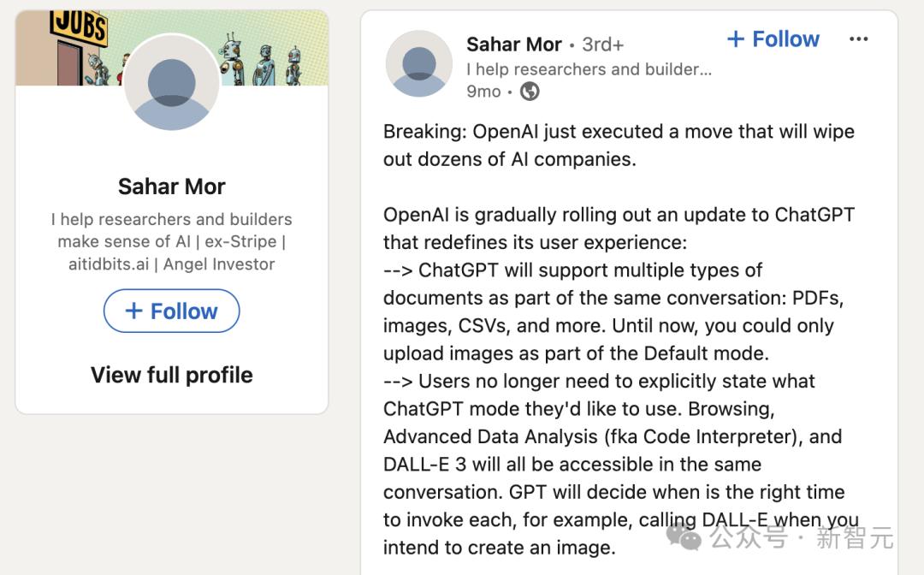Click the large avatar on the profile card
The height and width of the screenshot is (575, 924).
pyautogui.click(x=172, y=85)
